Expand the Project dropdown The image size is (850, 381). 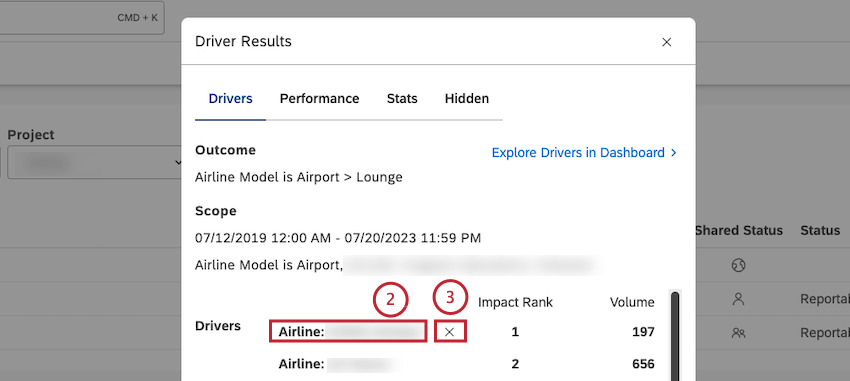click(x=95, y=162)
